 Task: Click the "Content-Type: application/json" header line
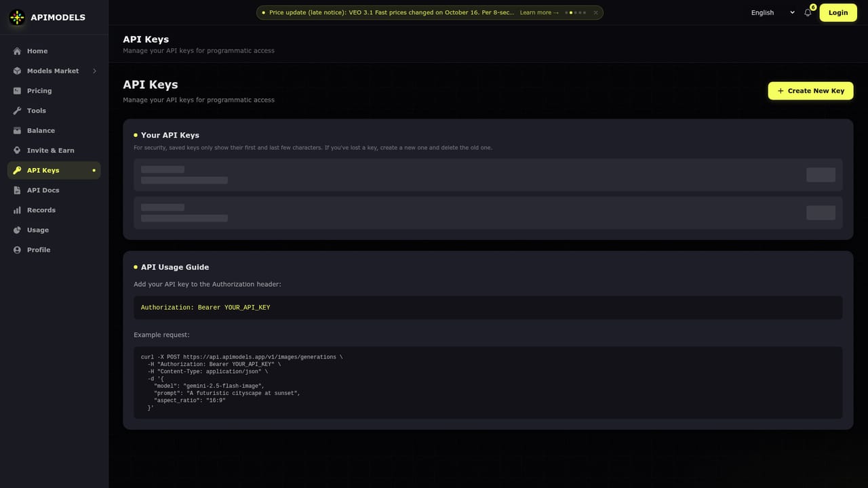click(208, 371)
